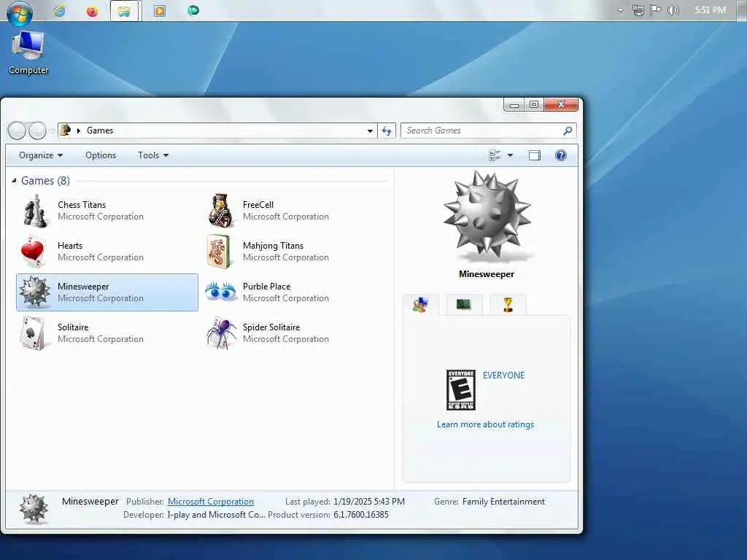Click the Options toolbar button
Screen dimensions: 747x560
click(101, 155)
